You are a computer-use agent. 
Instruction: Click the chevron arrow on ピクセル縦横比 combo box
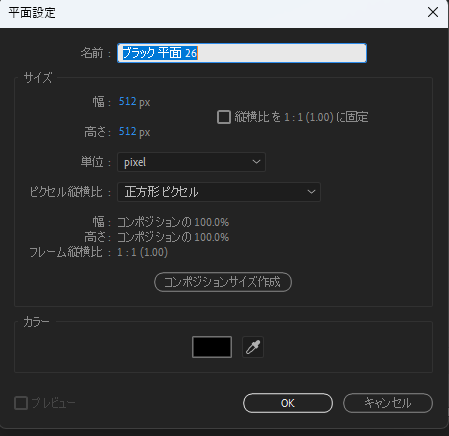point(311,192)
